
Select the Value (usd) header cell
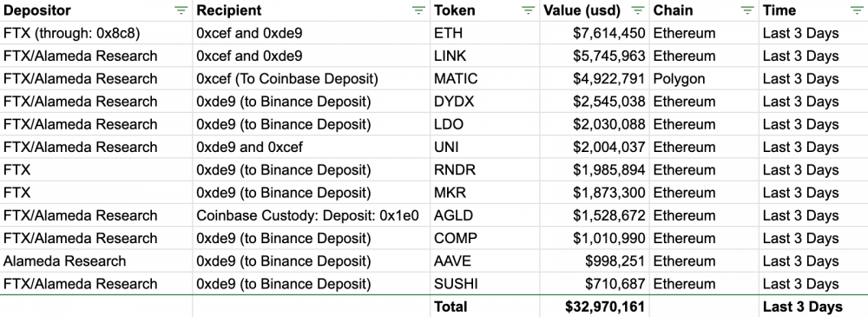(595, 10)
